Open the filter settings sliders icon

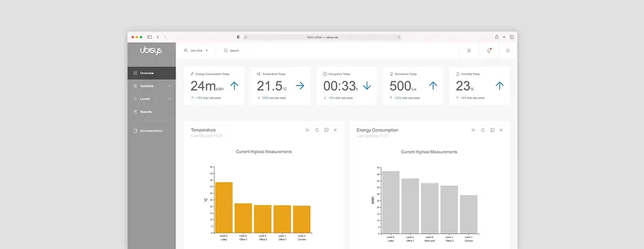(x=469, y=51)
